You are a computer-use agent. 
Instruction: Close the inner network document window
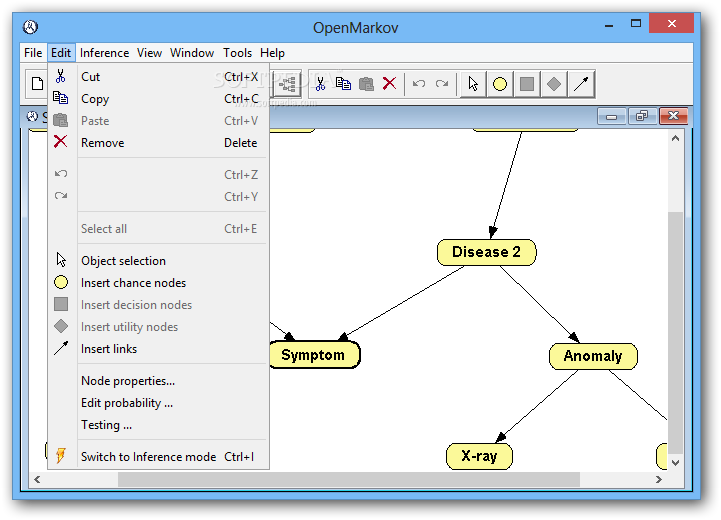674,116
